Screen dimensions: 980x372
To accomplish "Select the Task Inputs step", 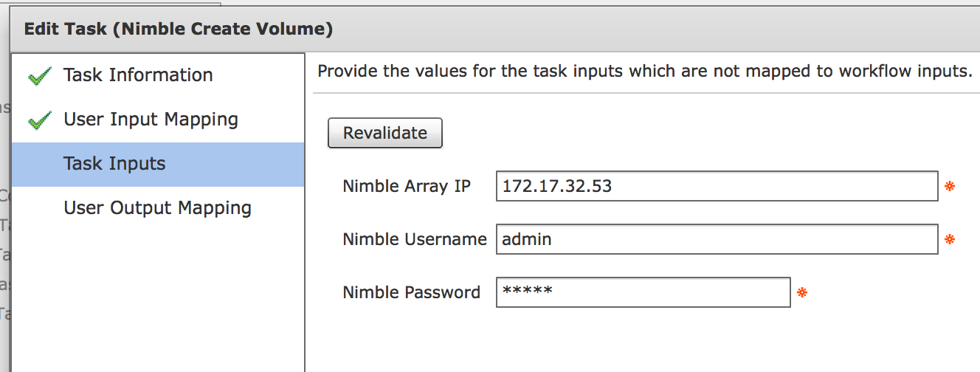I will [158, 164].
